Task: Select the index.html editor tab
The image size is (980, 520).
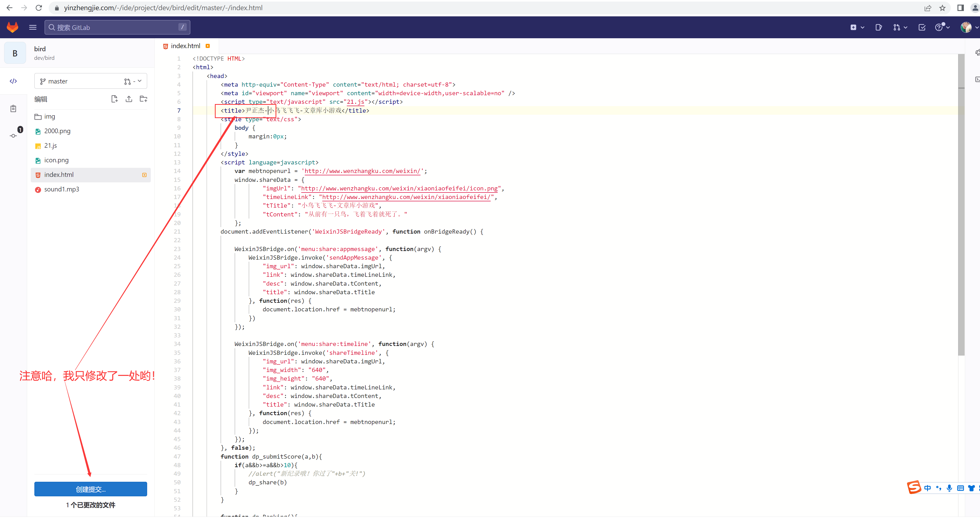Action: [185, 46]
